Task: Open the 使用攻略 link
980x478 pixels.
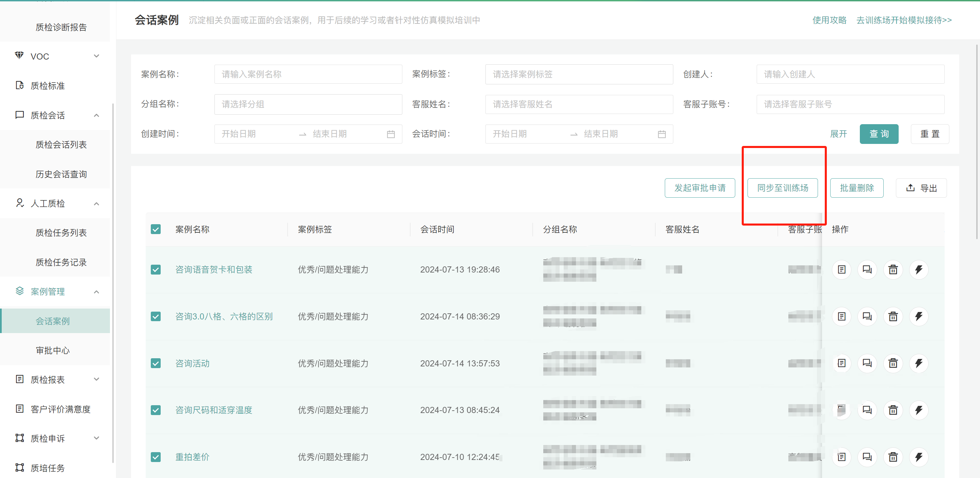Action: click(x=829, y=20)
